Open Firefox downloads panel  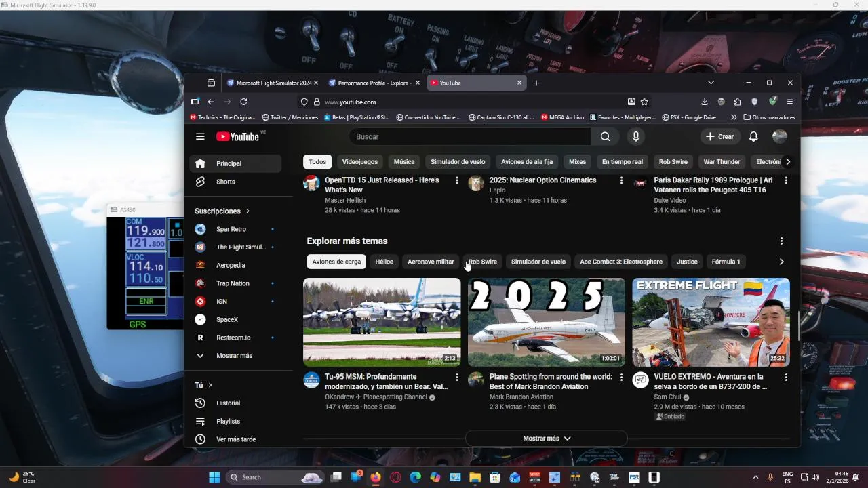tap(705, 102)
